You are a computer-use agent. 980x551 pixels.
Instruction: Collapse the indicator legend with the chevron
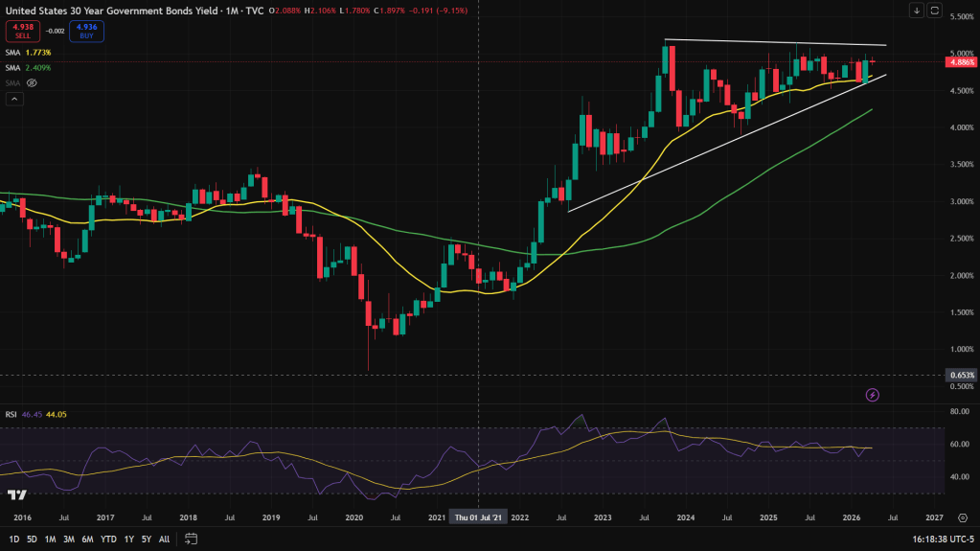click(x=14, y=99)
